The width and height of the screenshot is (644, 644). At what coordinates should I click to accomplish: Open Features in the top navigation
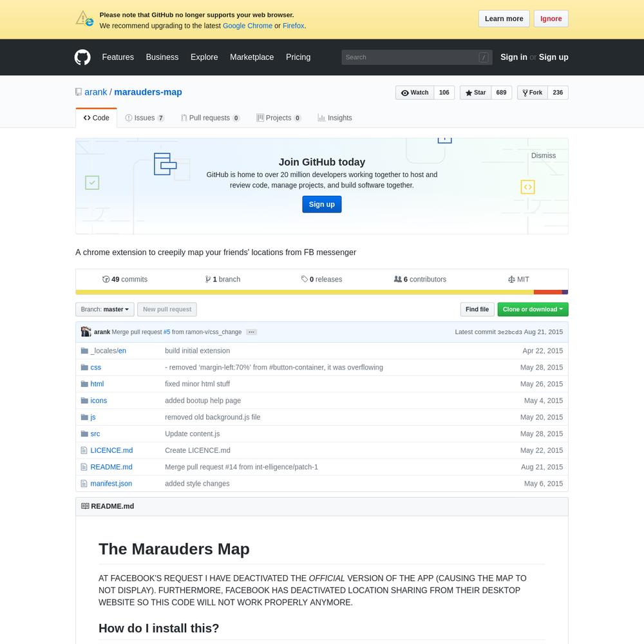click(x=118, y=57)
